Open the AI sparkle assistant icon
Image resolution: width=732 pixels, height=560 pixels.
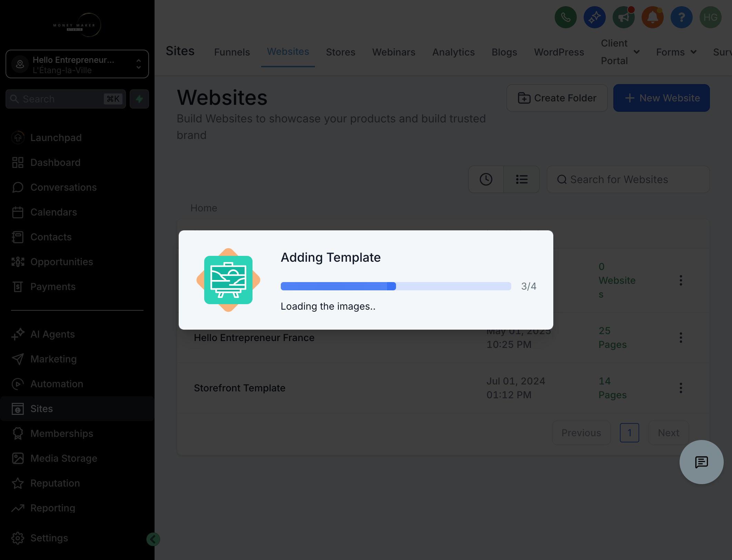click(x=594, y=17)
